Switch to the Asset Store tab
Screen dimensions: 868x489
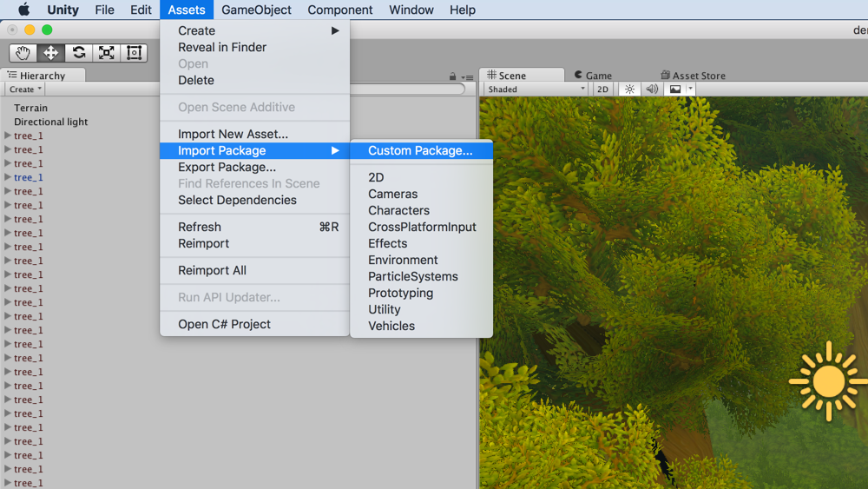point(693,76)
